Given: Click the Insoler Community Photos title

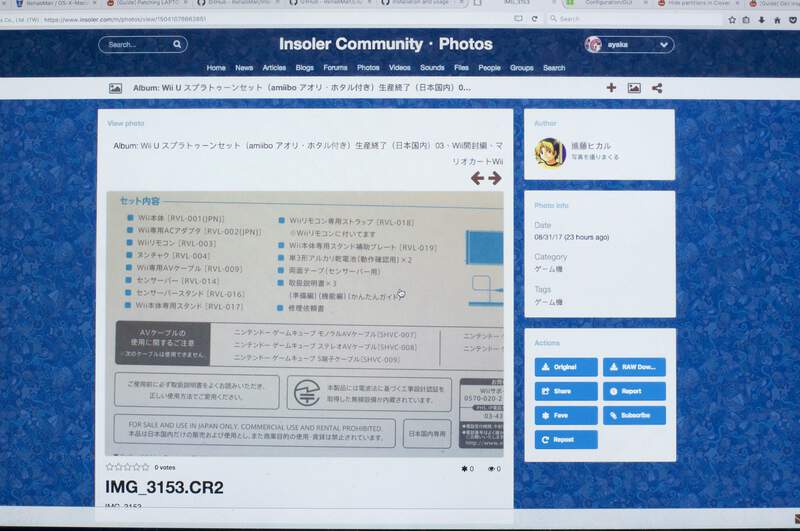Looking at the screenshot, I should point(386,44).
